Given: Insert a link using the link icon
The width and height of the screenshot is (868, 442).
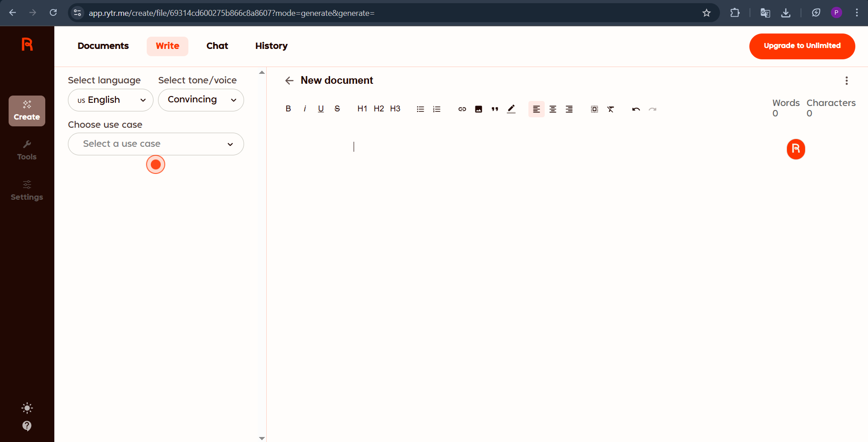Looking at the screenshot, I should 462,109.
